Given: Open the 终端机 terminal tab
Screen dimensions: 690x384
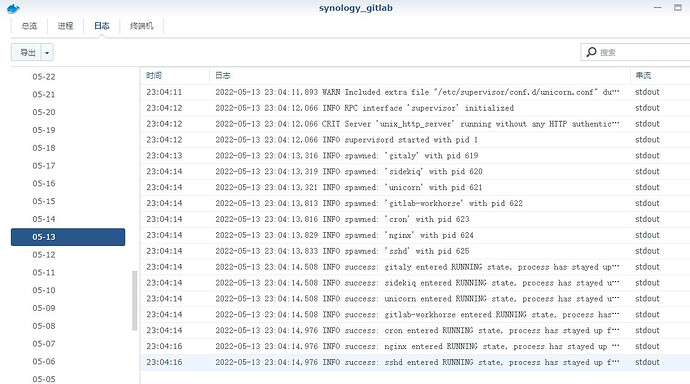Looking at the screenshot, I should [142, 26].
